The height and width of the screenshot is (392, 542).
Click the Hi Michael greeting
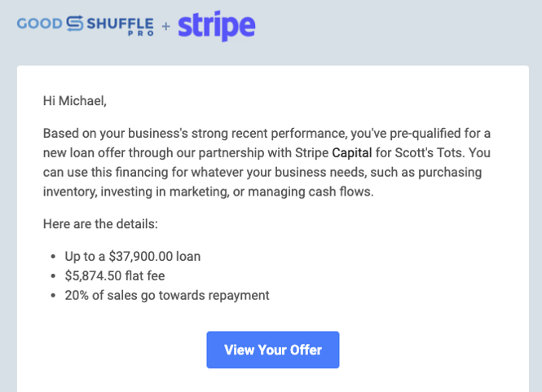75,101
